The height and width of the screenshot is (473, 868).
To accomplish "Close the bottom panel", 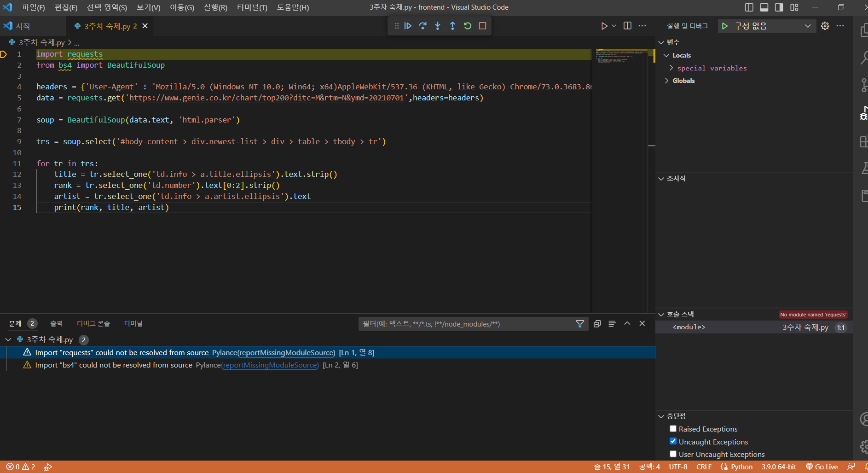I will click(x=642, y=323).
